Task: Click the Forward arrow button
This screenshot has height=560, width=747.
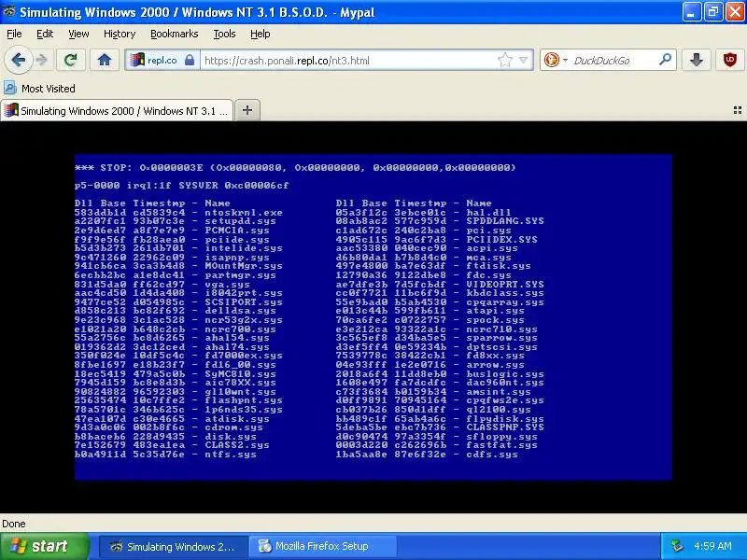Action: pos(42,60)
